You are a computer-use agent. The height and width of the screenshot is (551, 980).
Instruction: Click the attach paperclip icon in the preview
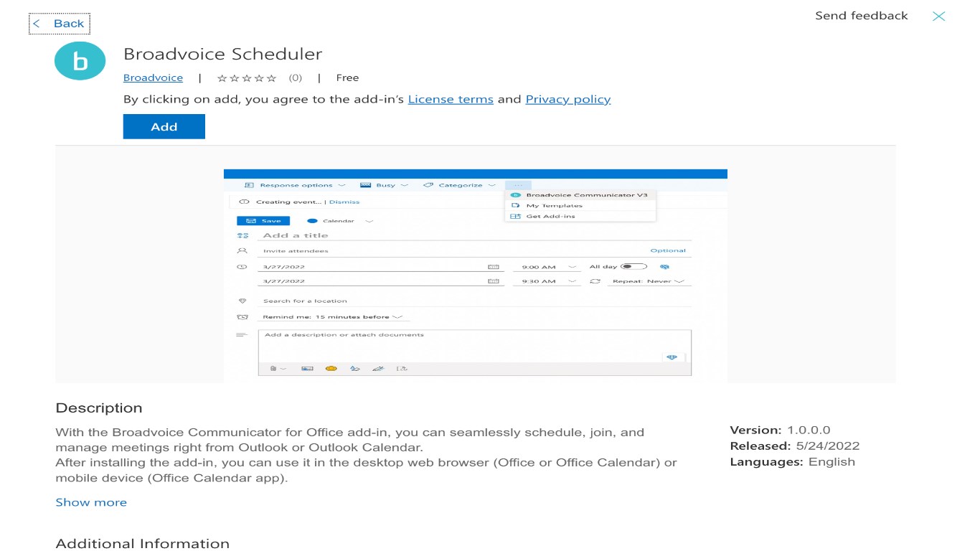(x=273, y=368)
